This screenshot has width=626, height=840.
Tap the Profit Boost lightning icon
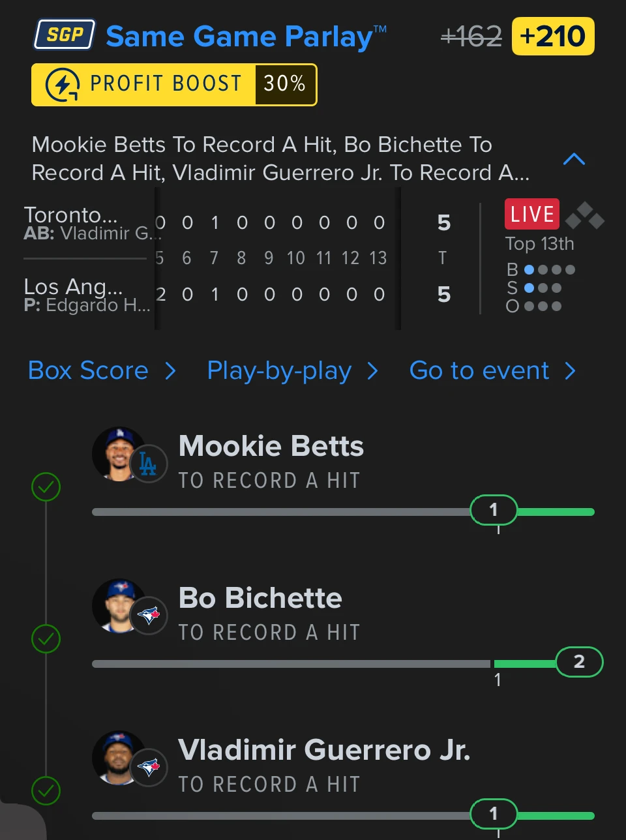(x=62, y=85)
